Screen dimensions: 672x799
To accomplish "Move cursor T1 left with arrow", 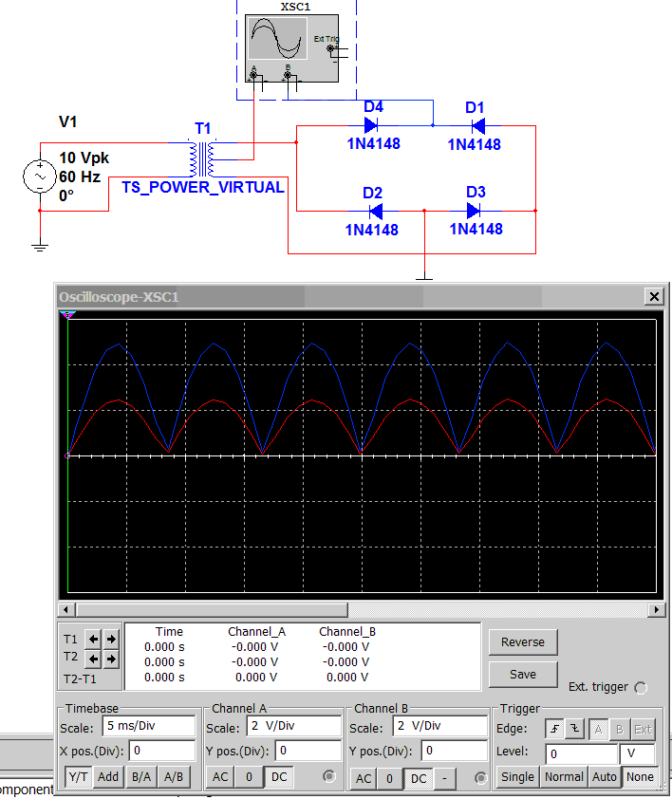I will point(93,639).
